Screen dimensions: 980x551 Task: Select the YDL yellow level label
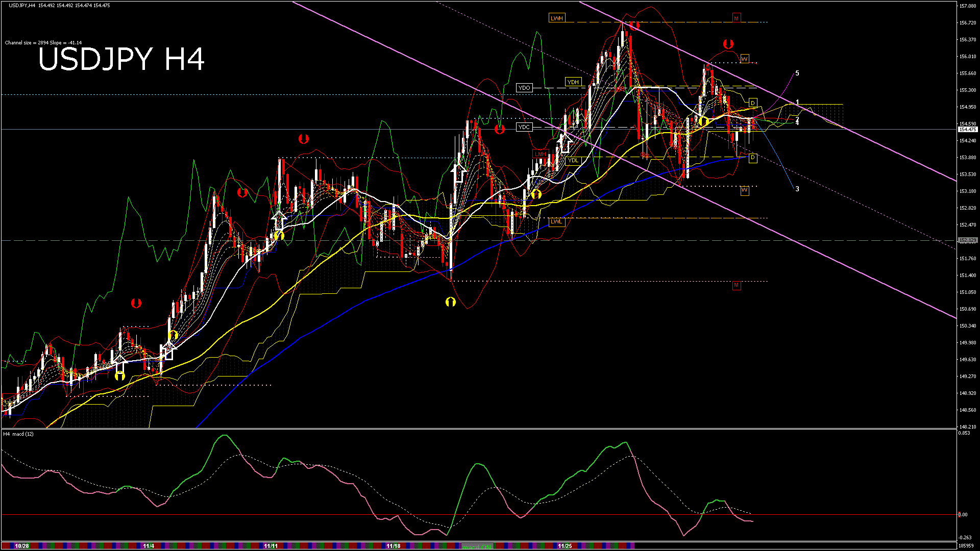pos(573,160)
